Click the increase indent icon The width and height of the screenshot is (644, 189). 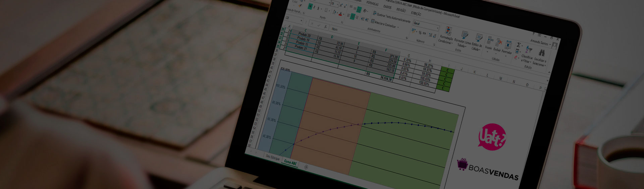coord(367,20)
